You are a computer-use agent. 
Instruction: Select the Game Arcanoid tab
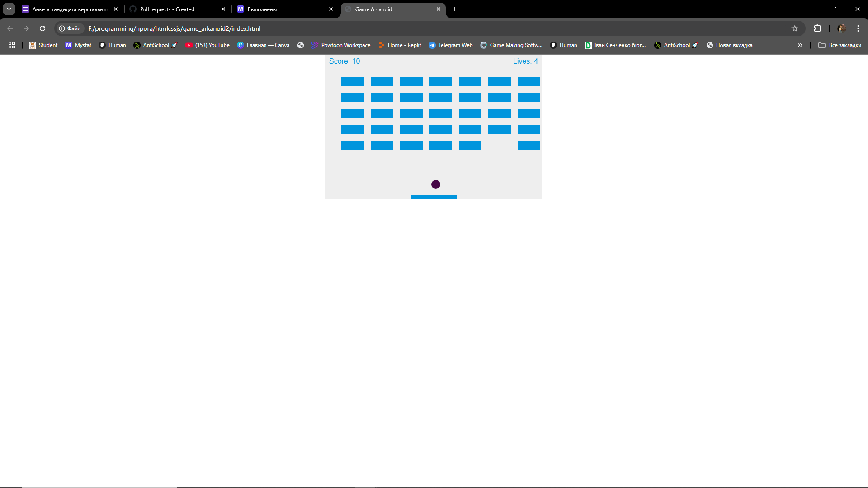pos(392,9)
